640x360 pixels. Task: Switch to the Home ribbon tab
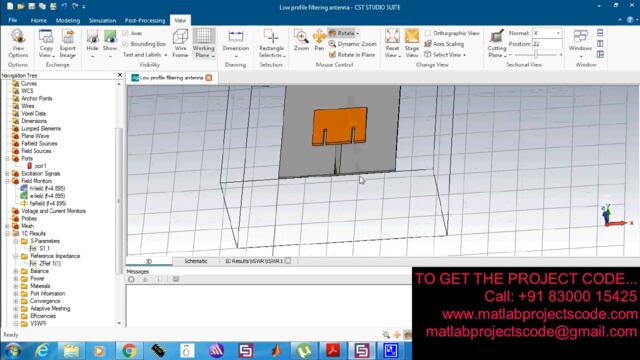[x=38, y=20]
